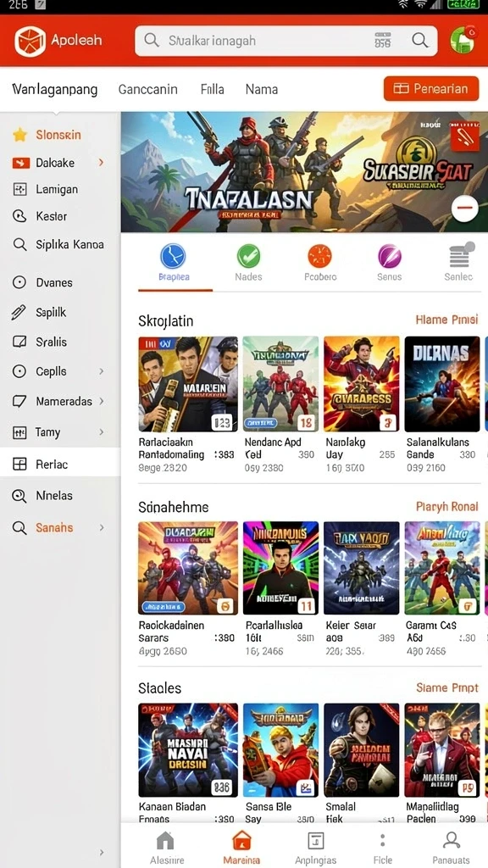Click the Kester sidebar icon
488x868 pixels.
(19, 216)
